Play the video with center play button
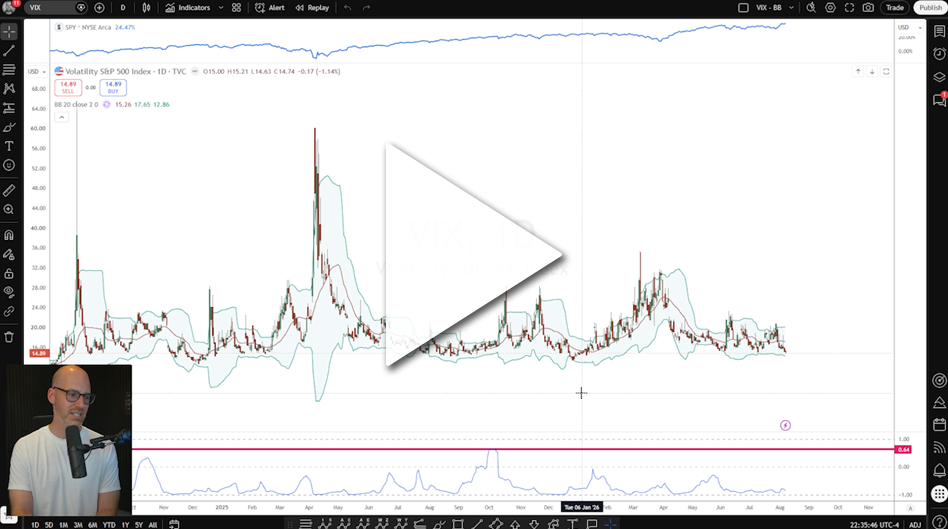The image size is (948, 529). [474, 255]
